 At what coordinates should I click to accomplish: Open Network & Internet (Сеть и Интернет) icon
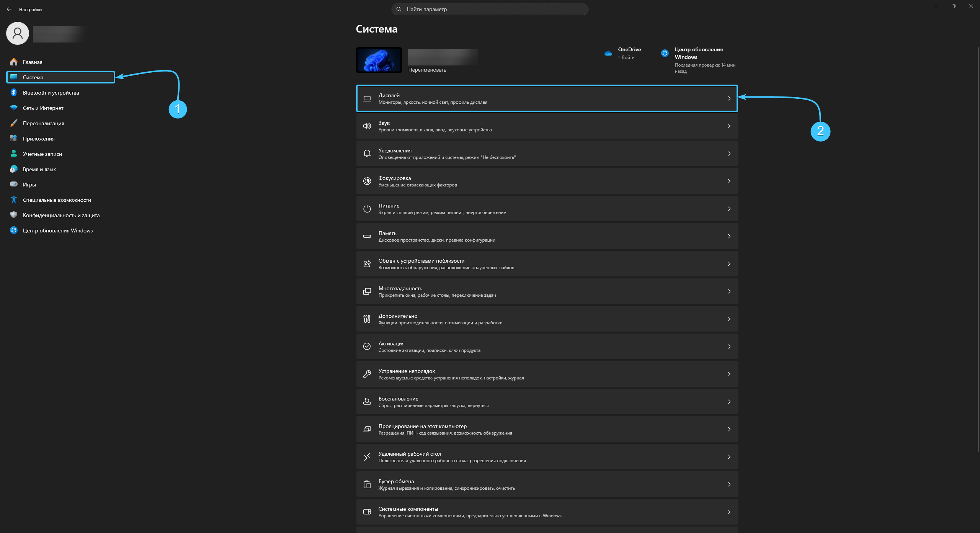pos(14,108)
